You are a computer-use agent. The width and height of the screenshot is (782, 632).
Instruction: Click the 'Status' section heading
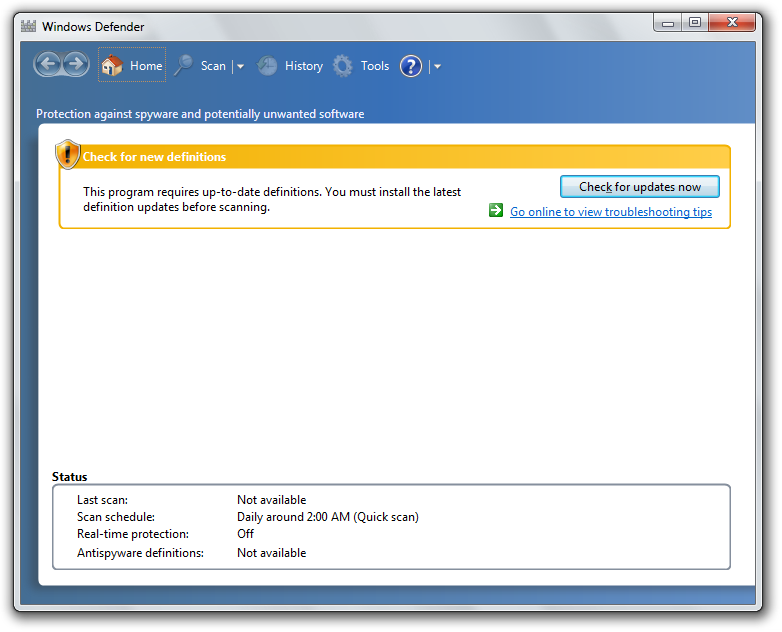[x=69, y=477]
